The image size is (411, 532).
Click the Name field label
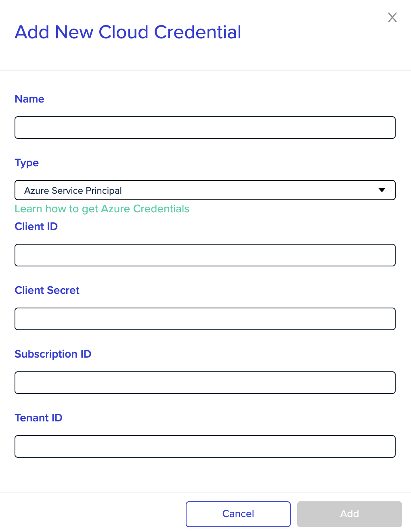click(x=29, y=99)
